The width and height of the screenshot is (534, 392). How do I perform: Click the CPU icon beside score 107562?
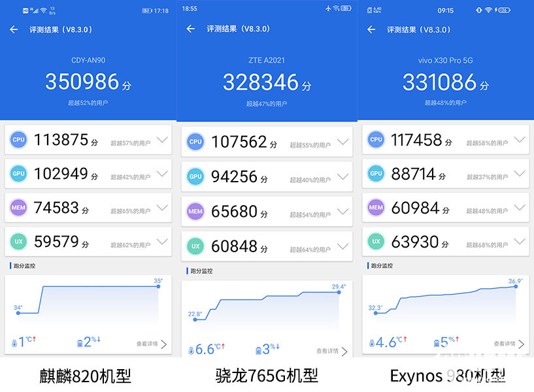pyautogui.click(x=195, y=142)
